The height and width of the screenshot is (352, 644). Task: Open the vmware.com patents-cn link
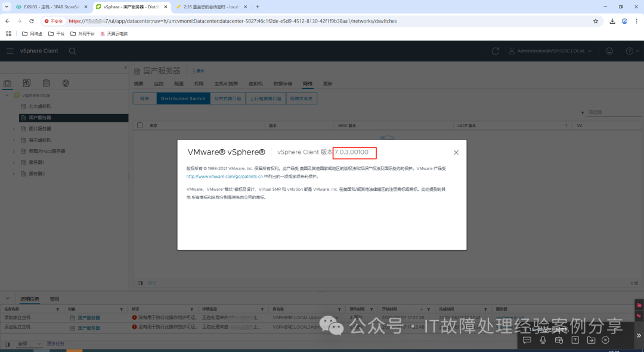(224, 177)
